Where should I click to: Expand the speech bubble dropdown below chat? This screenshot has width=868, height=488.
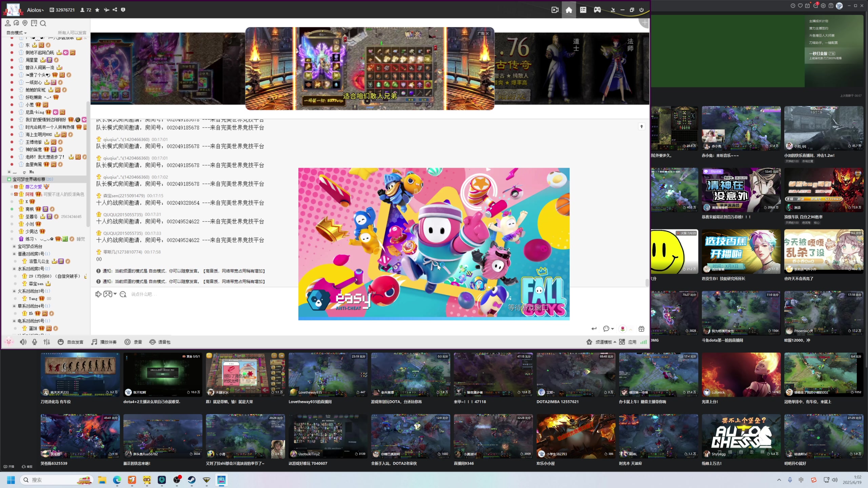click(x=612, y=329)
